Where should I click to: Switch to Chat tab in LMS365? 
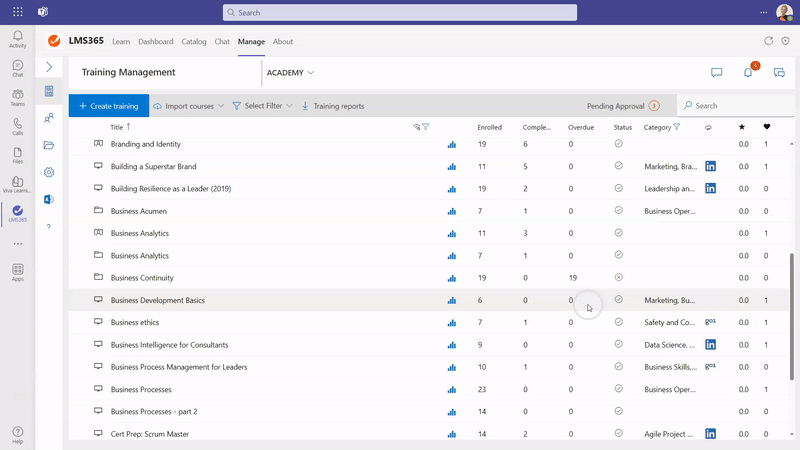(x=222, y=41)
